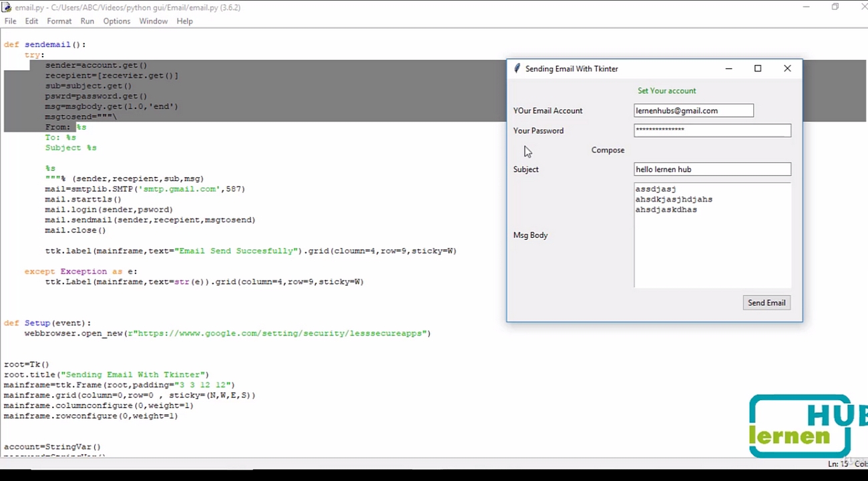Click the root.title code line
Image resolution: width=868 pixels, height=481 pixels.
tap(106, 375)
